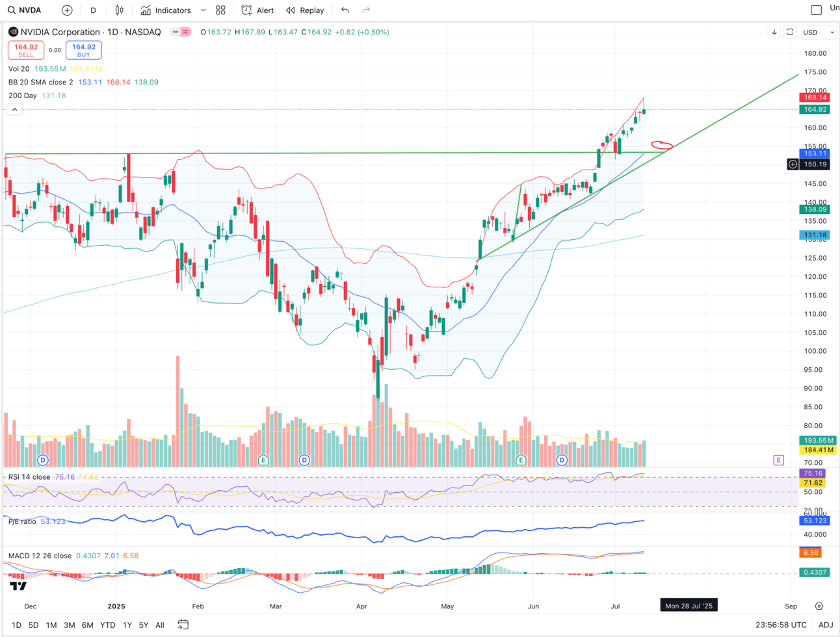Select the MACD 12 26 close legend
The width and height of the screenshot is (840, 637).
point(40,556)
